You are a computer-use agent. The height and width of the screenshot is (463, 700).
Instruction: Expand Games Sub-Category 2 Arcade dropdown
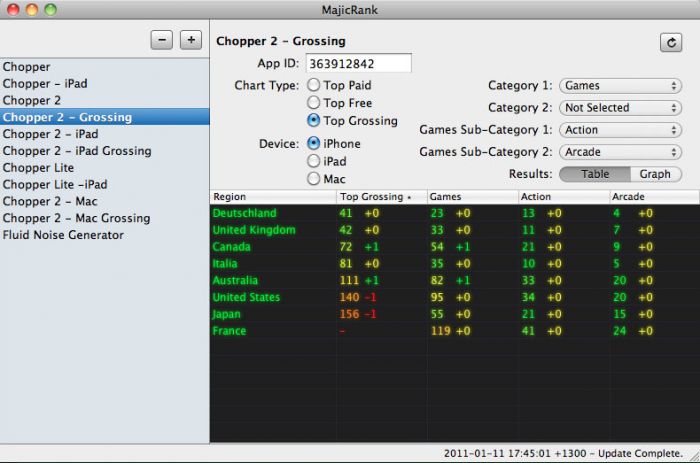pyautogui.click(x=620, y=152)
